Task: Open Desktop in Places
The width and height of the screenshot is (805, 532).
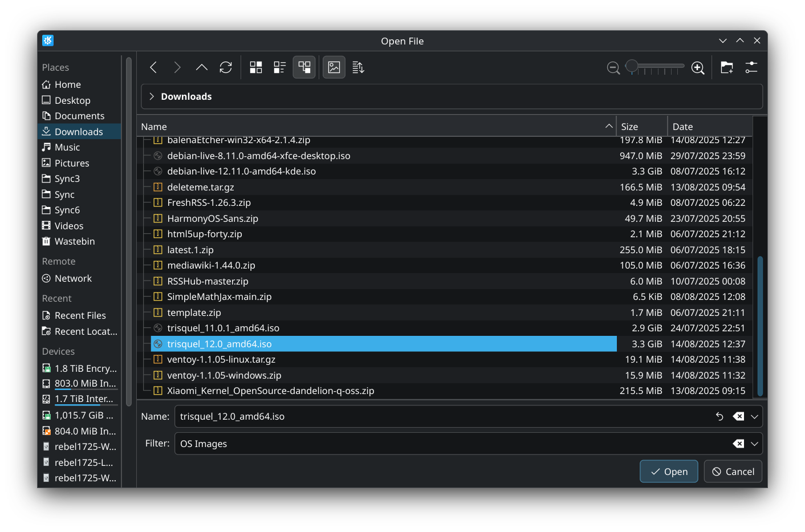Action: click(x=79, y=100)
